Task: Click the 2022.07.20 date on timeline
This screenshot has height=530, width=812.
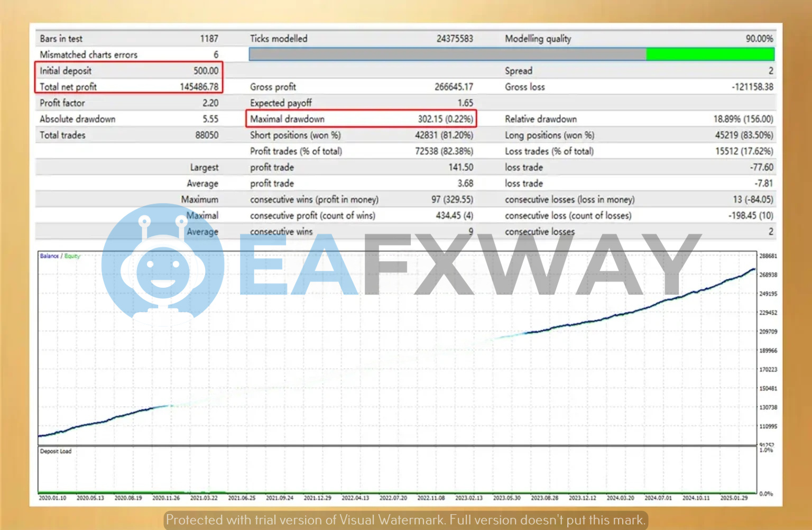Action: (x=393, y=498)
